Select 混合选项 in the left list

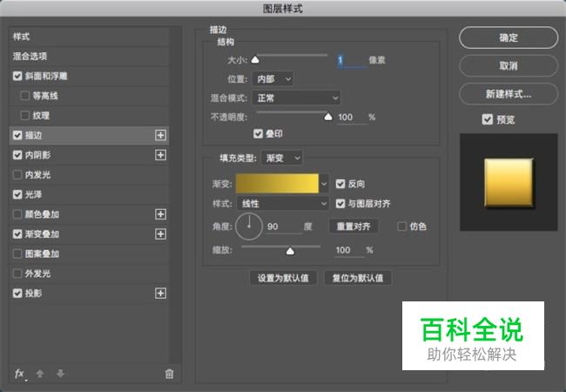click(89, 57)
